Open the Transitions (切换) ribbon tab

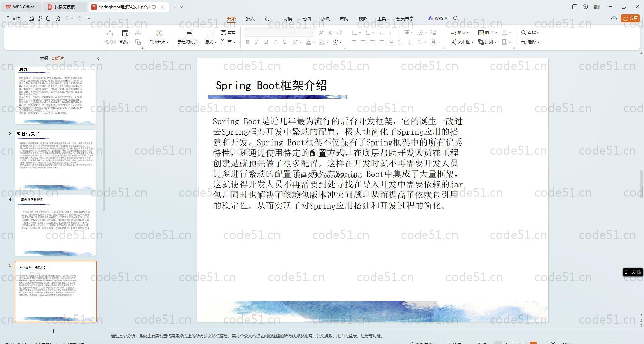point(288,19)
